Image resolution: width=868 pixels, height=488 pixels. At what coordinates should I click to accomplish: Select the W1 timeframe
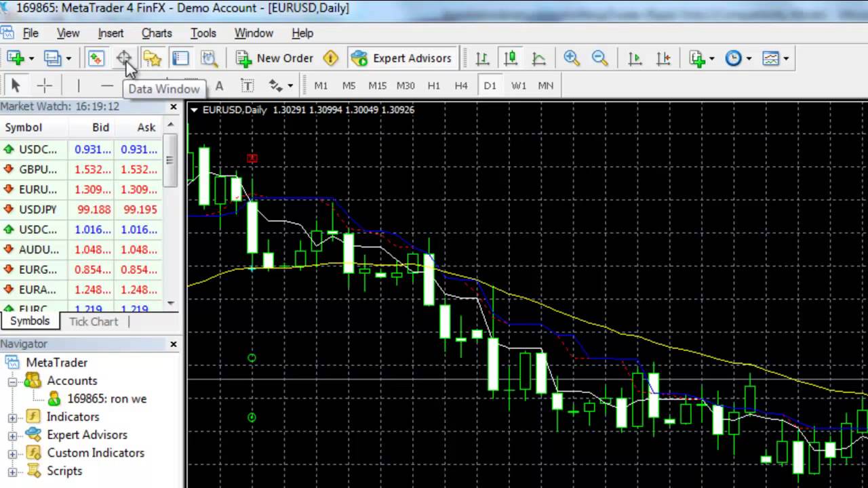[519, 85]
